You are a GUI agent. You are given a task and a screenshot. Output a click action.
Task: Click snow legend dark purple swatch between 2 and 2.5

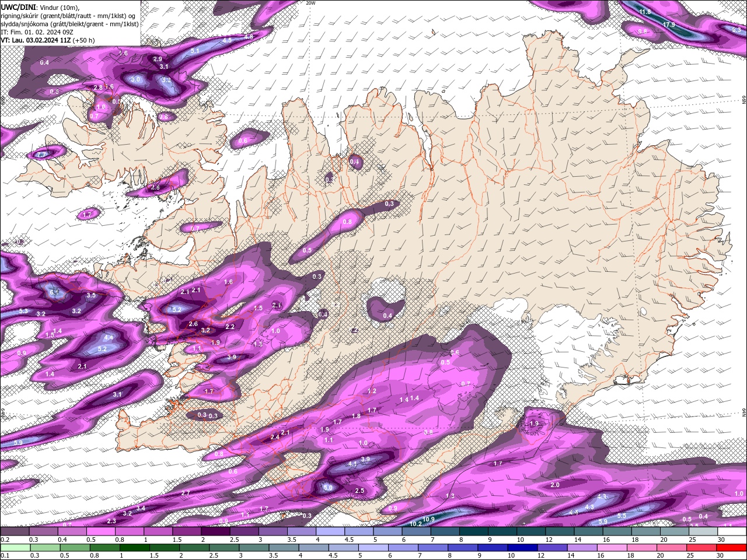[215, 531]
